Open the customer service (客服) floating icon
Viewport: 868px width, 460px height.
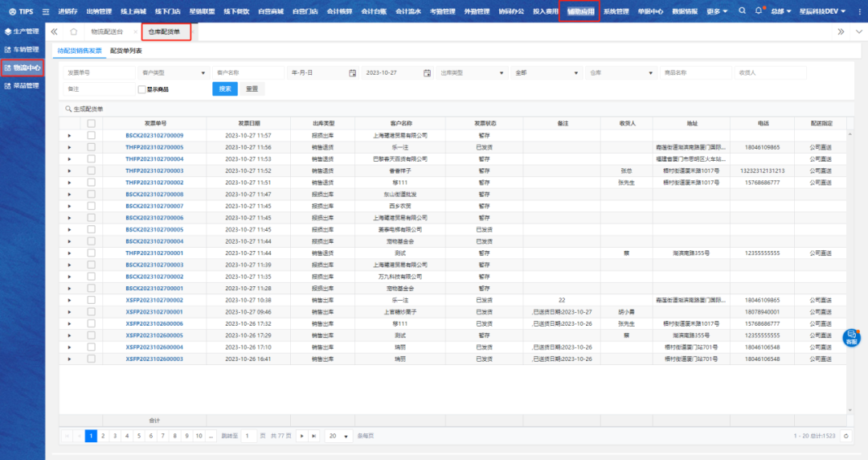pos(850,337)
